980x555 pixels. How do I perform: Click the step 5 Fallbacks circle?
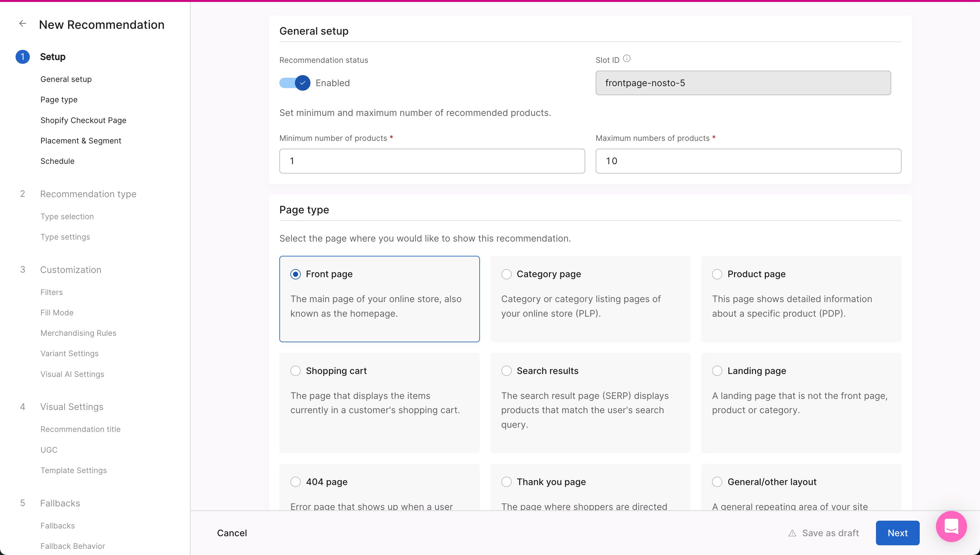pos(23,503)
